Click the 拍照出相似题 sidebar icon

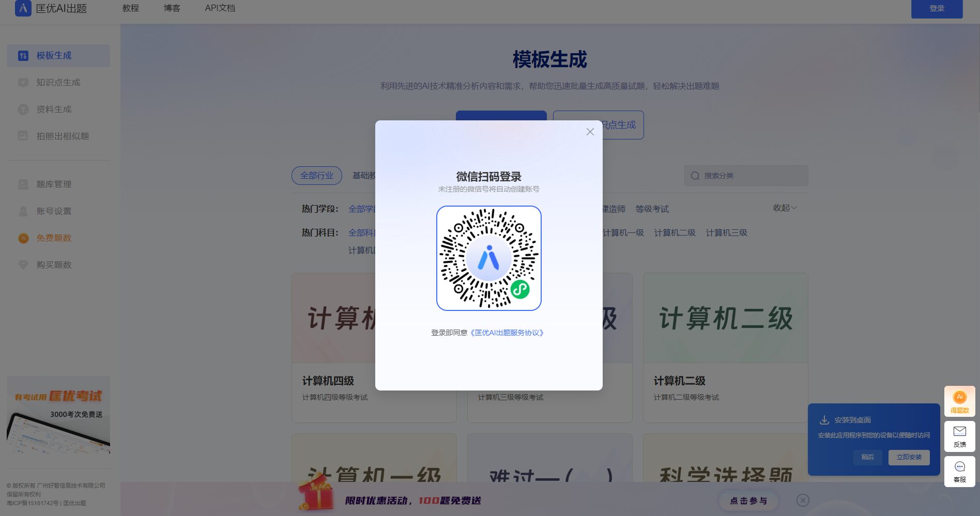click(23, 136)
